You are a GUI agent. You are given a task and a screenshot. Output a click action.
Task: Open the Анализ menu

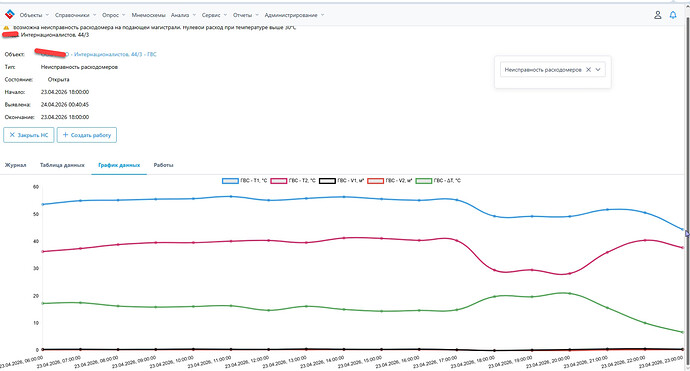[184, 15]
